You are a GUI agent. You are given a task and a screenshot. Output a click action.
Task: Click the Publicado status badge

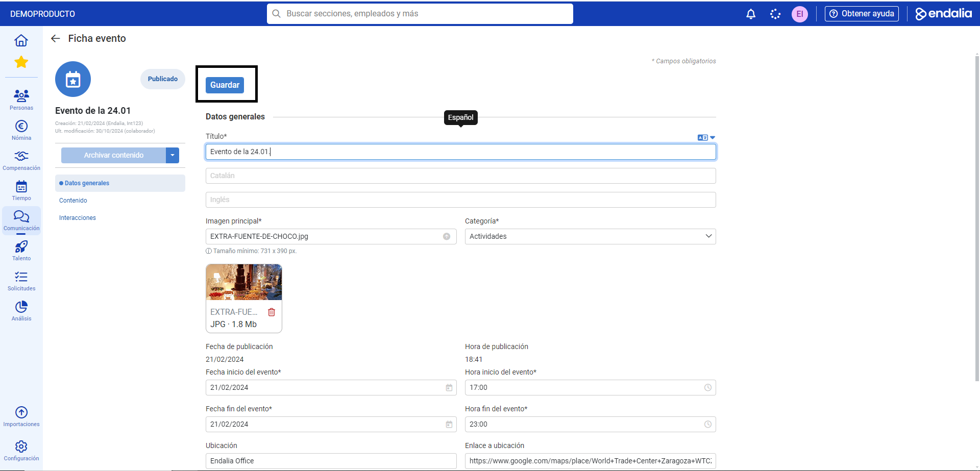[x=163, y=79]
